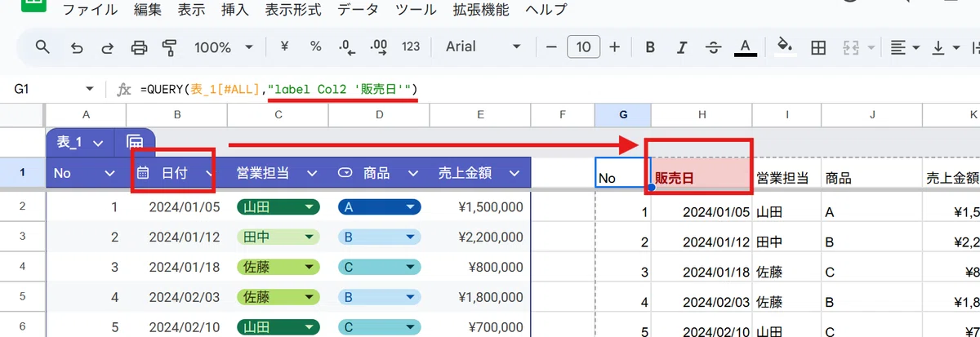Open the No column header dropdown
980x337 pixels.
(110, 173)
